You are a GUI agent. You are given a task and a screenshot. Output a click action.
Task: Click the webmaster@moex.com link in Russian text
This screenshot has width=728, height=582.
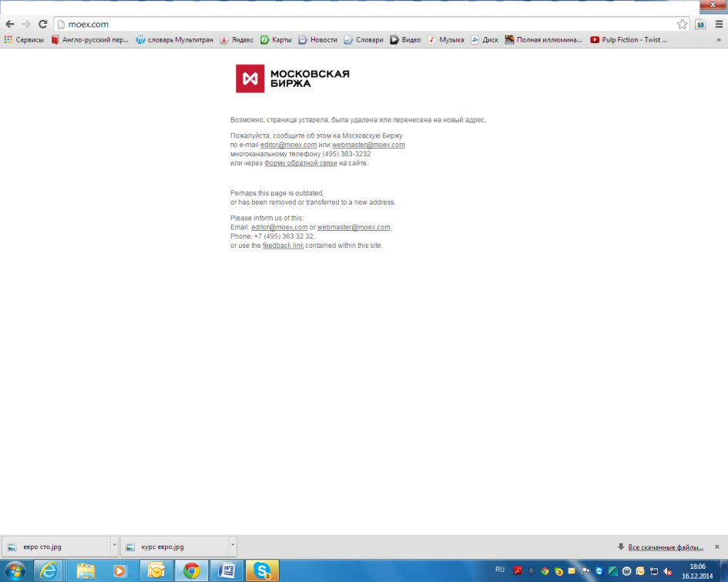pos(368,145)
